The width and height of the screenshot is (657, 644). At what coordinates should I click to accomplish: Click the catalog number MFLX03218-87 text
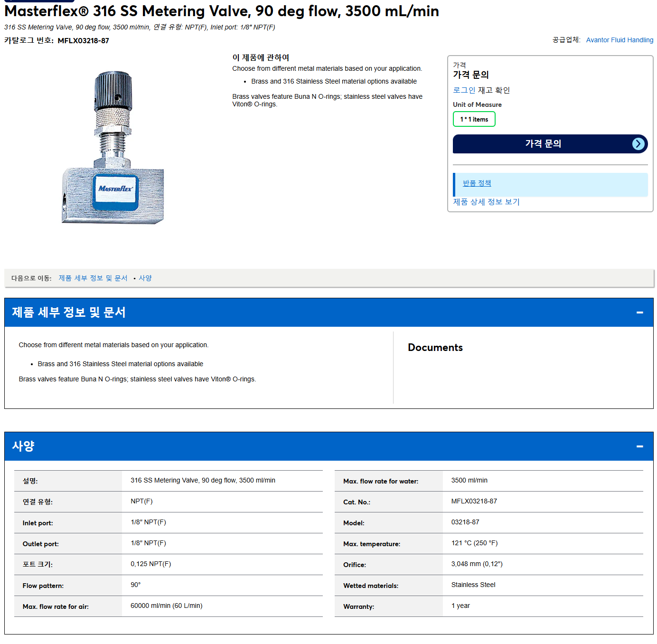click(83, 41)
